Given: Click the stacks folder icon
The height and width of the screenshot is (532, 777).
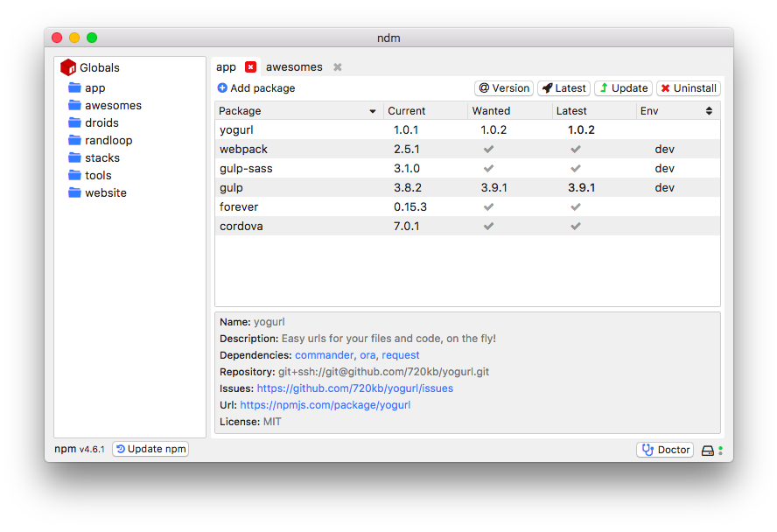Looking at the screenshot, I should pyautogui.click(x=75, y=157).
